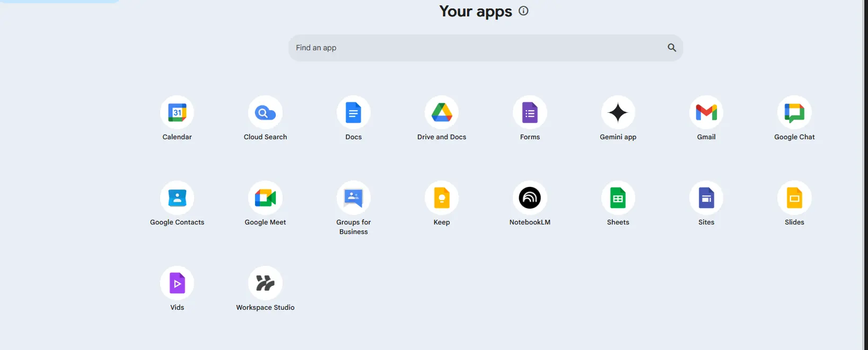The height and width of the screenshot is (350, 868).
Task: Launch Cloud Search app
Action: coord(265,112)
